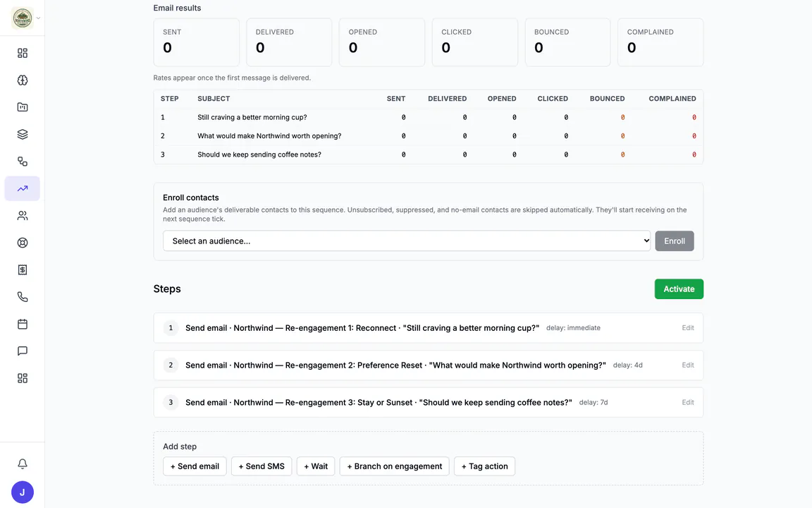Open the workspace logo menu
The image size is (812, 508).
(x=23, y=18)
